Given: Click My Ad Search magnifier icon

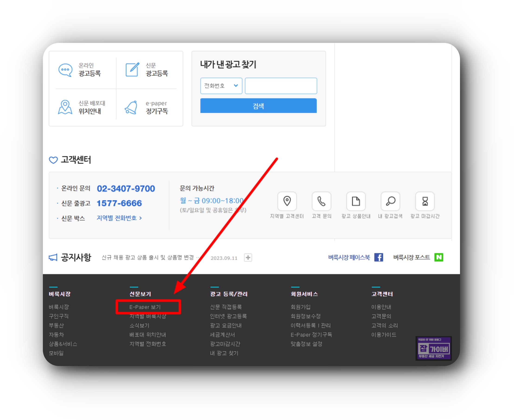Looking at the screenshot, I should point(390,201).
